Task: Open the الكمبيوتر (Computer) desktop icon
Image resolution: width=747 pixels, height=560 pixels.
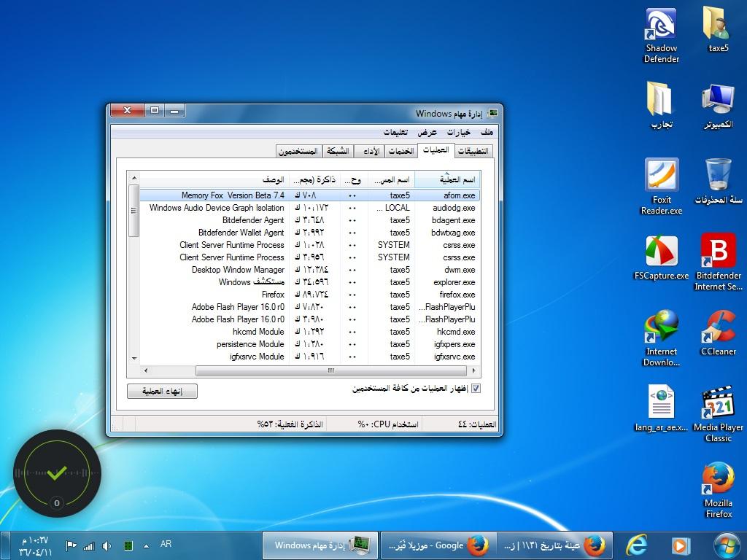Action: click(718, 106)
